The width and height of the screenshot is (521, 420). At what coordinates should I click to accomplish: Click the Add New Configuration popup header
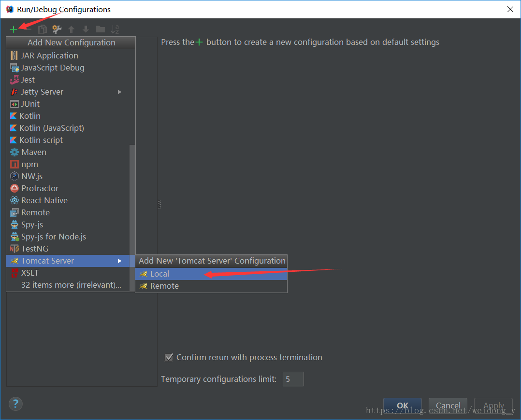tap(71, 43)
